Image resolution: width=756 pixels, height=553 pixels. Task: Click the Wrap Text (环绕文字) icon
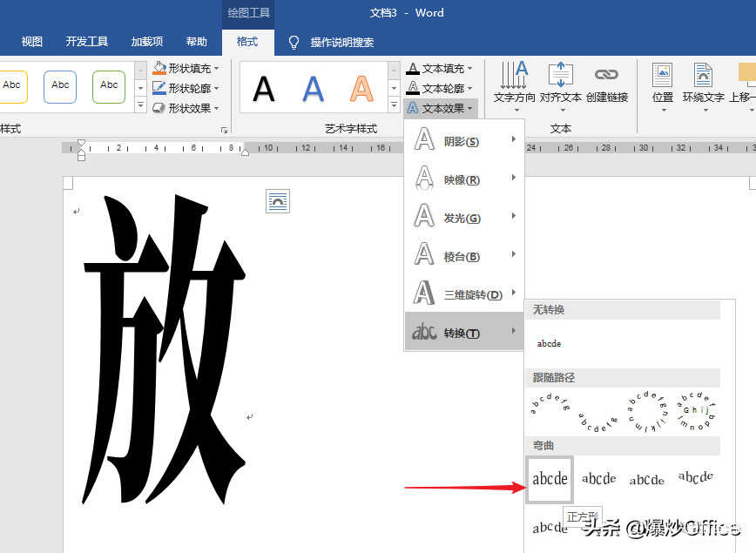tap(703, 75)
